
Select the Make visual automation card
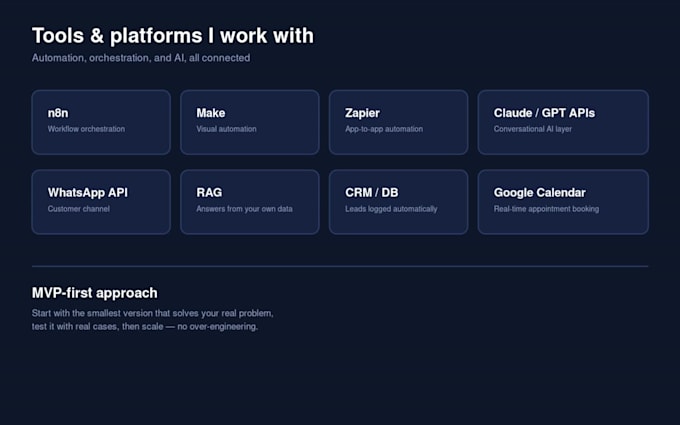250,122
